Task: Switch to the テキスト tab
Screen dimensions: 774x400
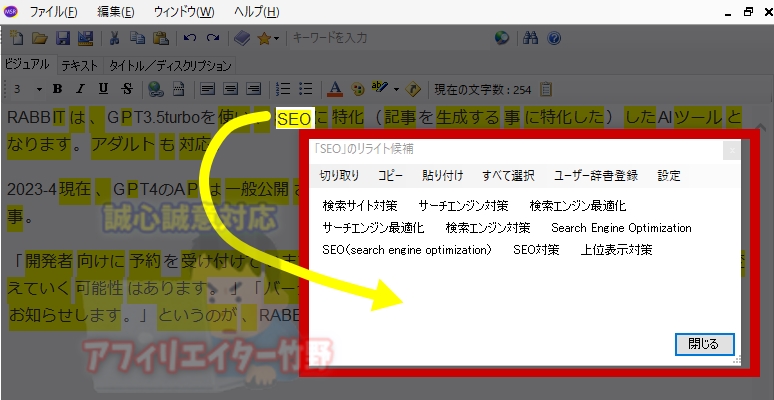Action: (79, 65)
